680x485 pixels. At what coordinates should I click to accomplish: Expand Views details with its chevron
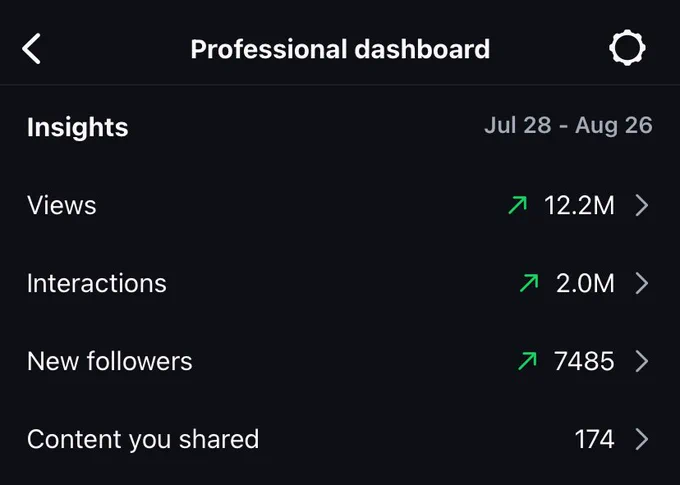[642, 205]
